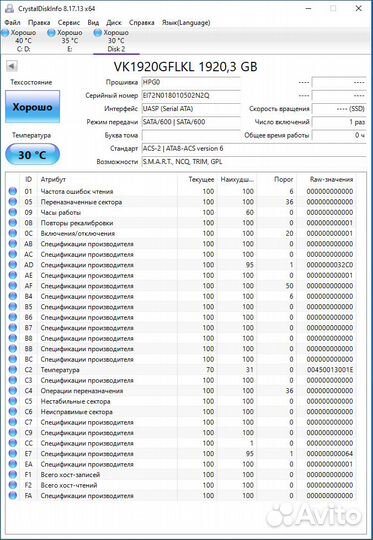Screen dimensions: 373x540
Task: Click status icon of attribute C5
Action: 13,401
